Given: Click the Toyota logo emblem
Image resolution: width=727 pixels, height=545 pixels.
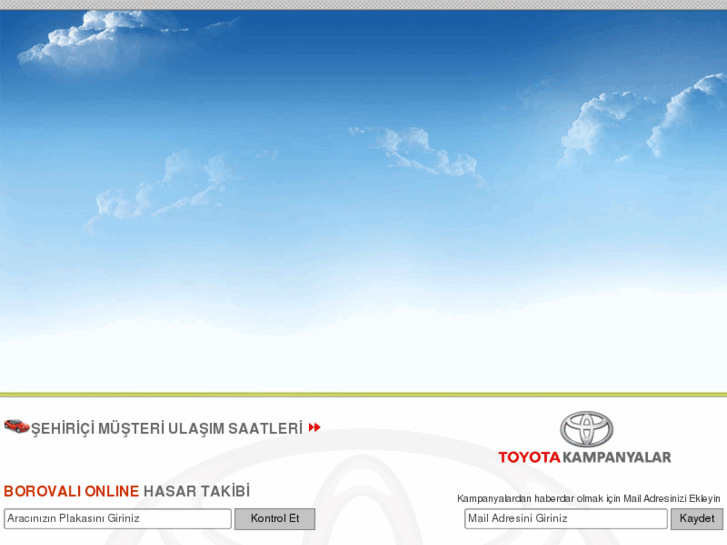Looking at the screenshot, I should pyautogui.click(x=587, y=429).
